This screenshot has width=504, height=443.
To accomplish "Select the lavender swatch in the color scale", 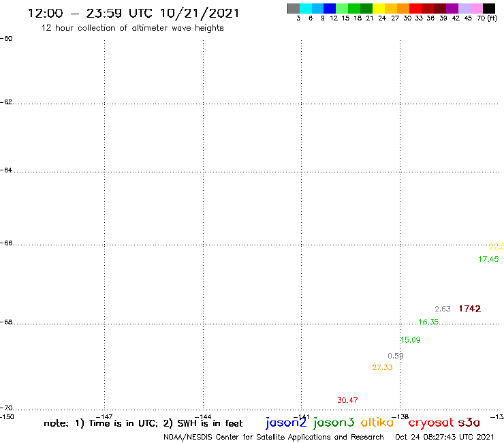I will click(464, 8).
